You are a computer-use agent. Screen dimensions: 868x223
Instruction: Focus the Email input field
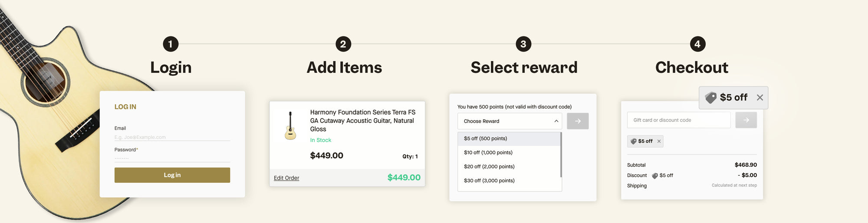coord(172,137)
